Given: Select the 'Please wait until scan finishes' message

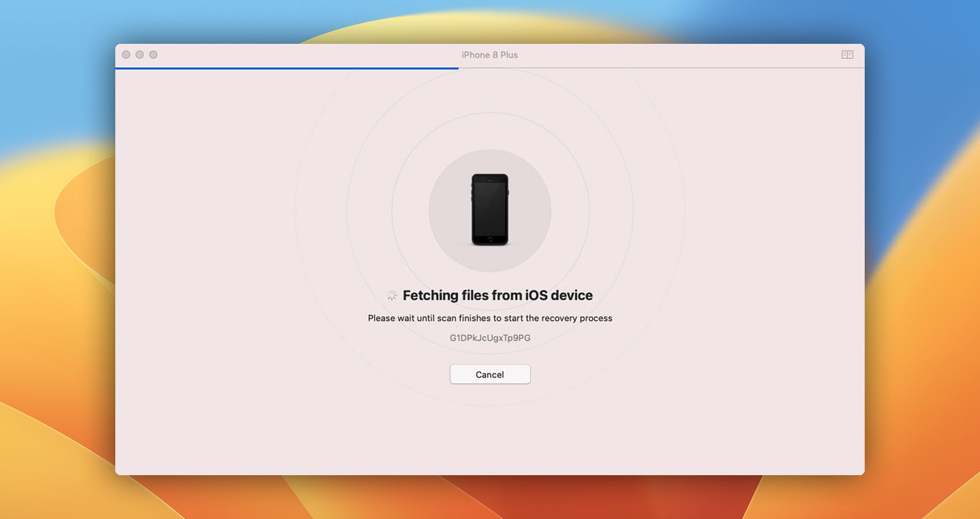Looking at the screenshot, I should coord(490,318).
